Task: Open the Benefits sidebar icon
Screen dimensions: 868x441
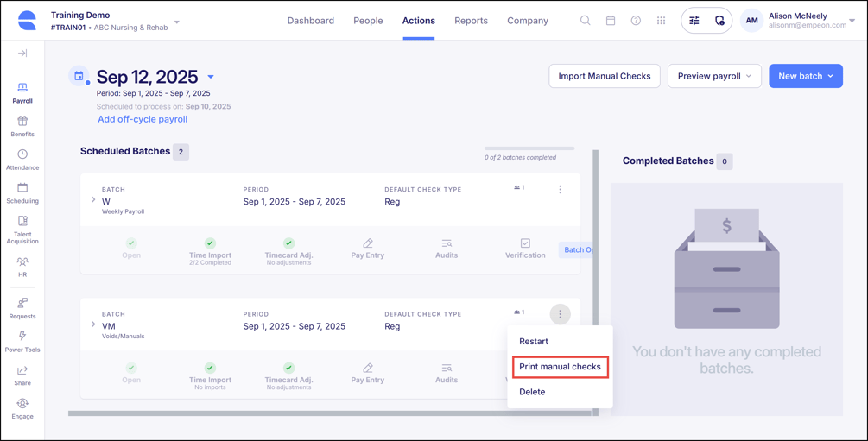Action: [22, 126]
